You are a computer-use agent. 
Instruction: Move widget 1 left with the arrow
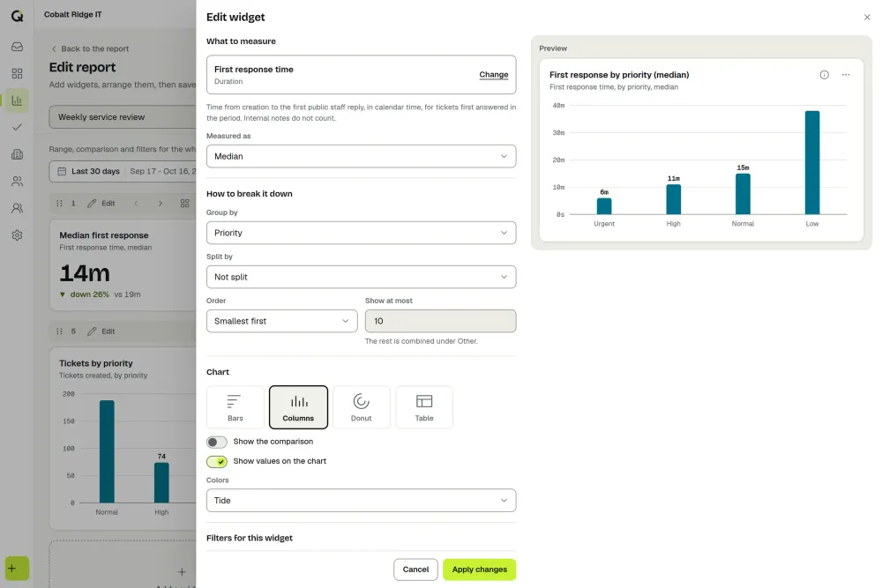tap(136, 204)
